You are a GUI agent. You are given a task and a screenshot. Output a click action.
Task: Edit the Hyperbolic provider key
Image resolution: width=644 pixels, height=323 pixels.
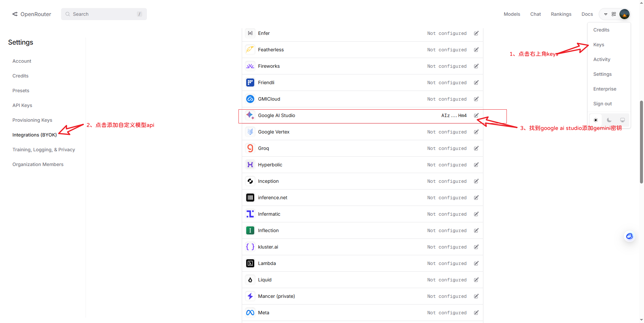476,165
